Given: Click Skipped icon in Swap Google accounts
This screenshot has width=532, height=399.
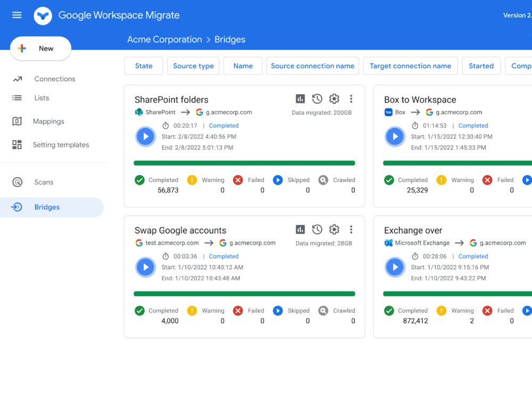Looking at the screenshot, I should coord(278,311).
